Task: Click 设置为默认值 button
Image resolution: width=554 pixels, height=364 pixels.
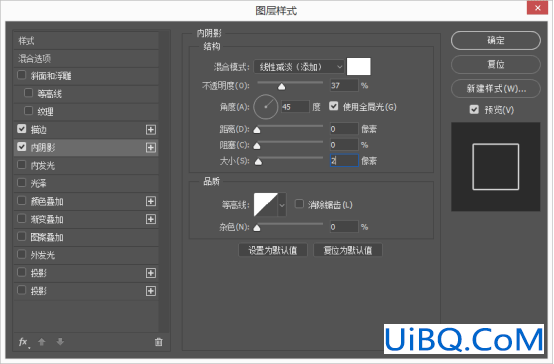Action: coord(273,250)
